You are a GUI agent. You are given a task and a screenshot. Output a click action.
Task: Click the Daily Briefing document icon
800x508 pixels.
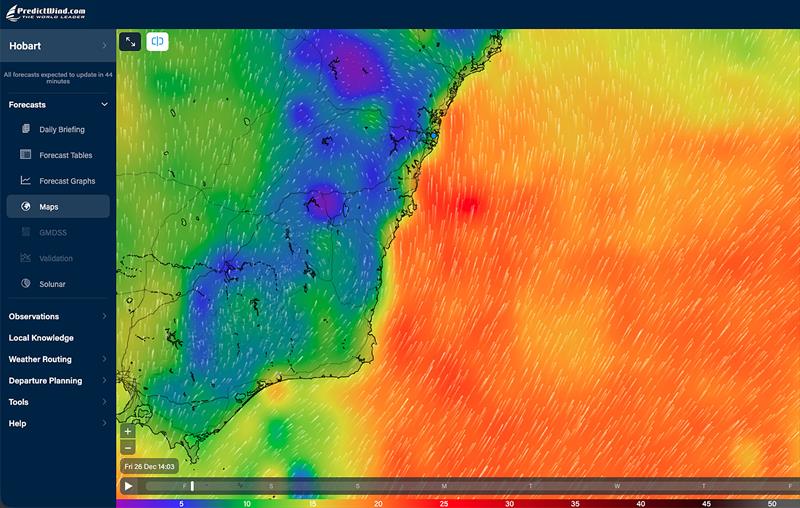[26, 129]
